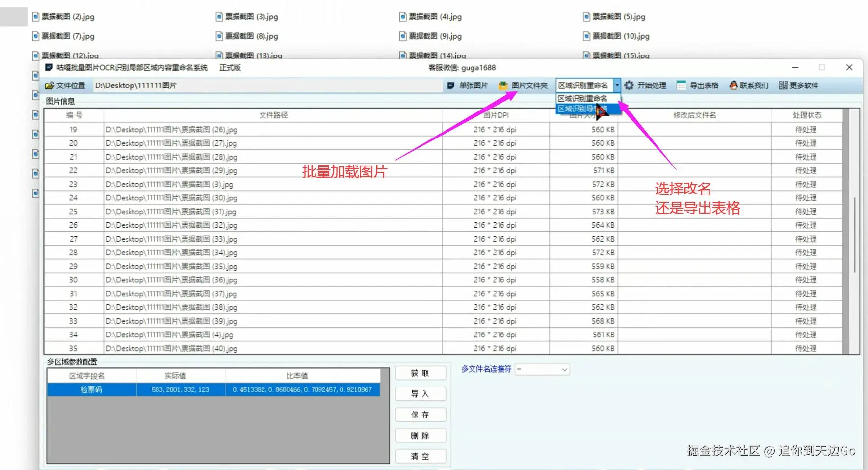
Task: Click the 待处理 status in row 35
Action: pyautogui.click(x=806, y=348)
